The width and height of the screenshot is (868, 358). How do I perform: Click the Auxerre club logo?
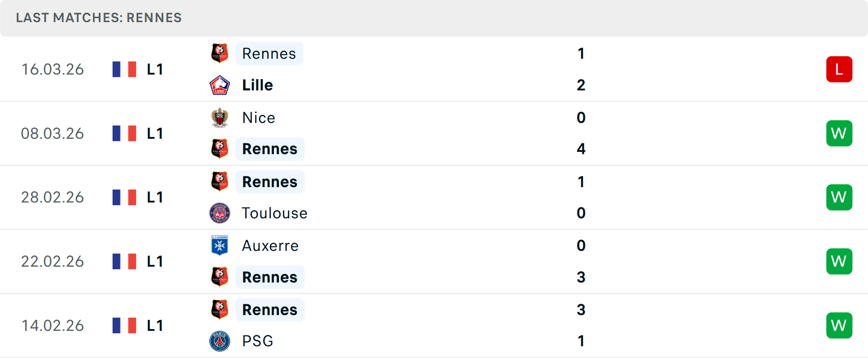coord(220,245)
